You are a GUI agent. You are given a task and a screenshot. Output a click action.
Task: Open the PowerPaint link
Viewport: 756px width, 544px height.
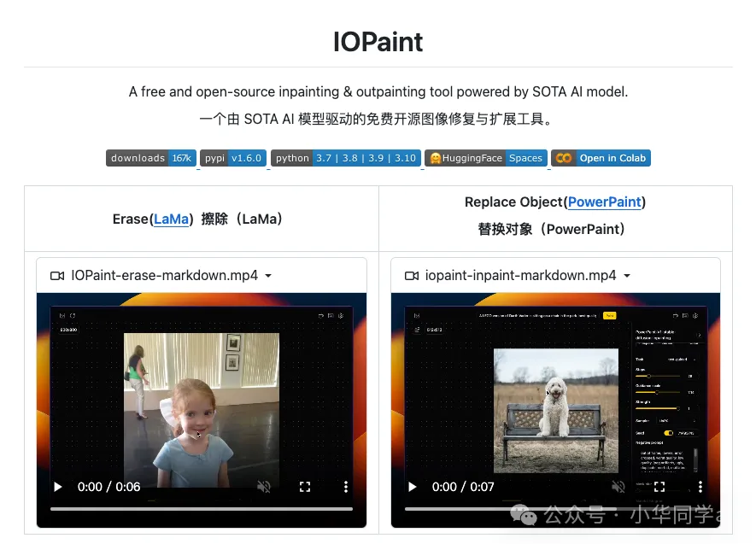tap(604, 202)
